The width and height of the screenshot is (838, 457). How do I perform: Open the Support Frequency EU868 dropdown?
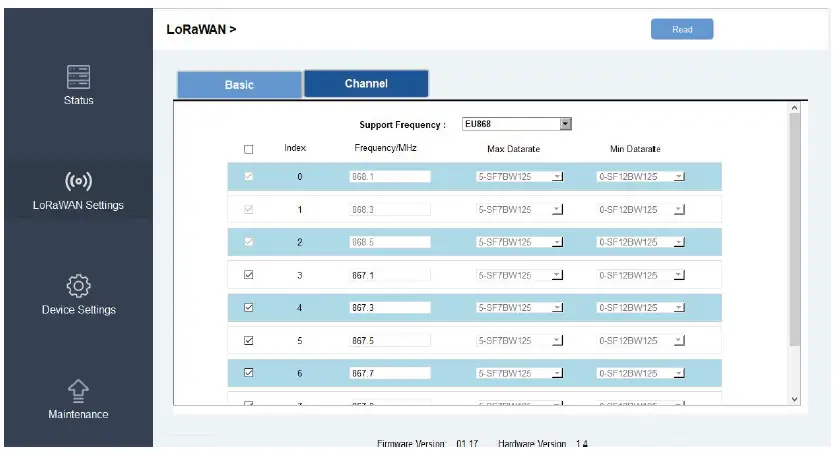517,124
